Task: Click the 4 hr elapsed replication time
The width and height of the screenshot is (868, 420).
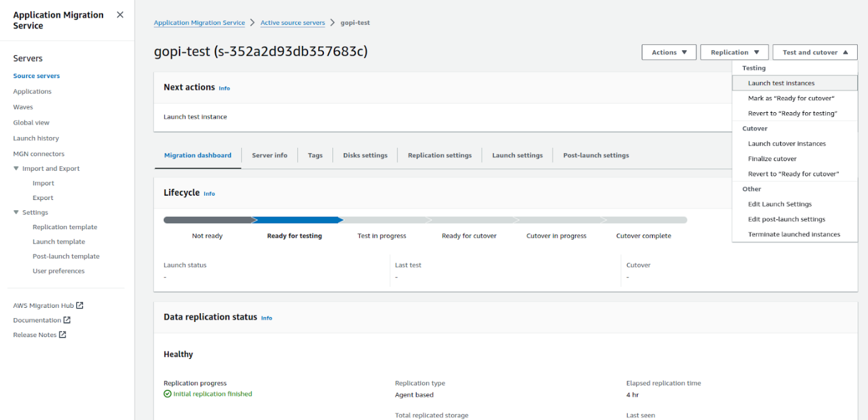Action: point(632,395)
